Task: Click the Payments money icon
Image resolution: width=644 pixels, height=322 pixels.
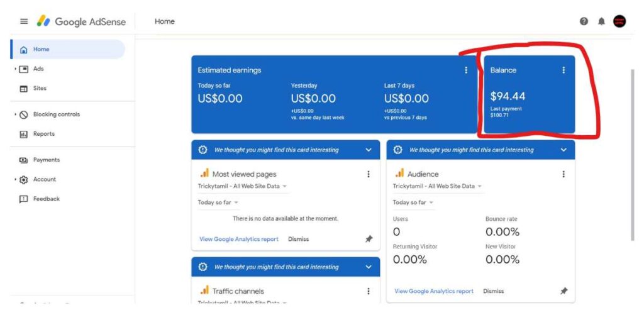Action: click(x=24, y=160)
